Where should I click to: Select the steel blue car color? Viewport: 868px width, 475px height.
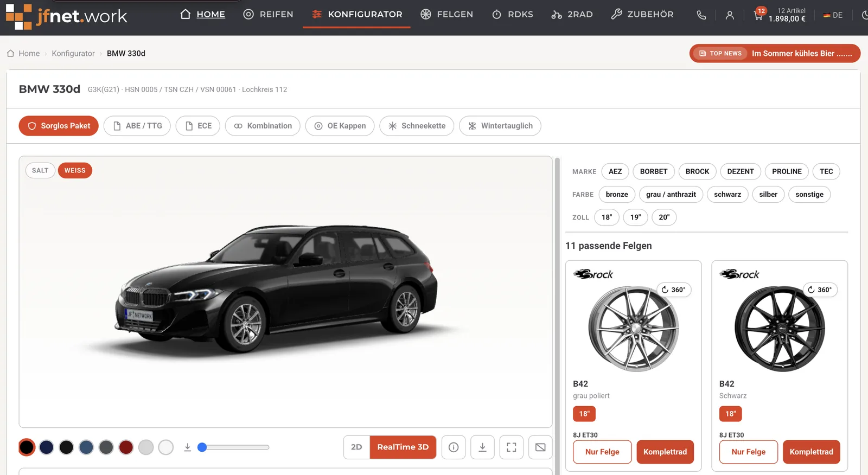pyautogui.click(x=86, y=447)
